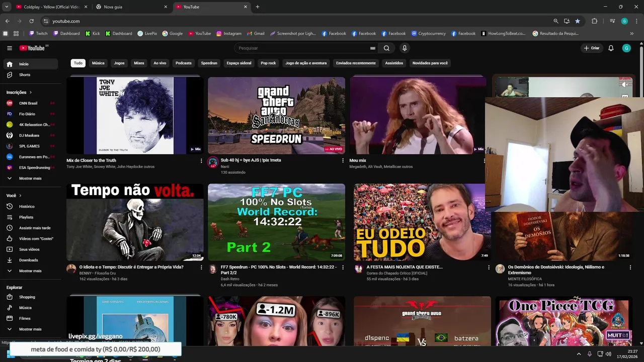This screenshot has height=362, width=644.
Task: Toggle the bookmark star in address bar
Action: click(x=578, y=21)
